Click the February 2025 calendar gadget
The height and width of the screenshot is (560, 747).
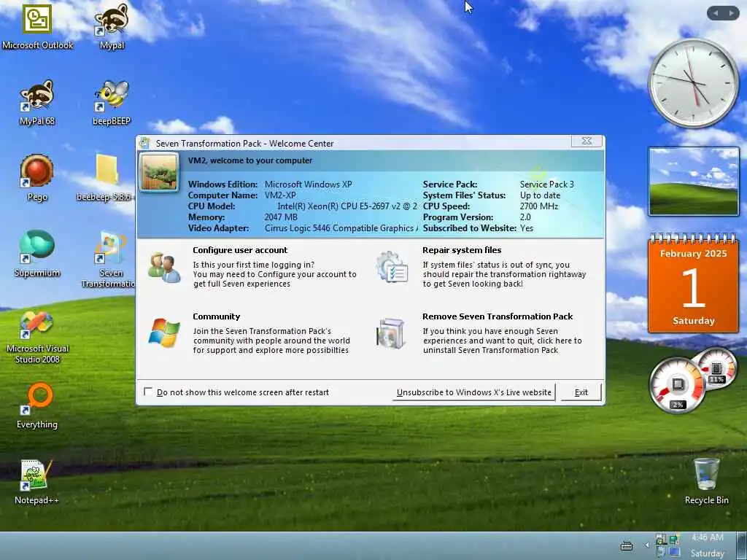point(693,284)
